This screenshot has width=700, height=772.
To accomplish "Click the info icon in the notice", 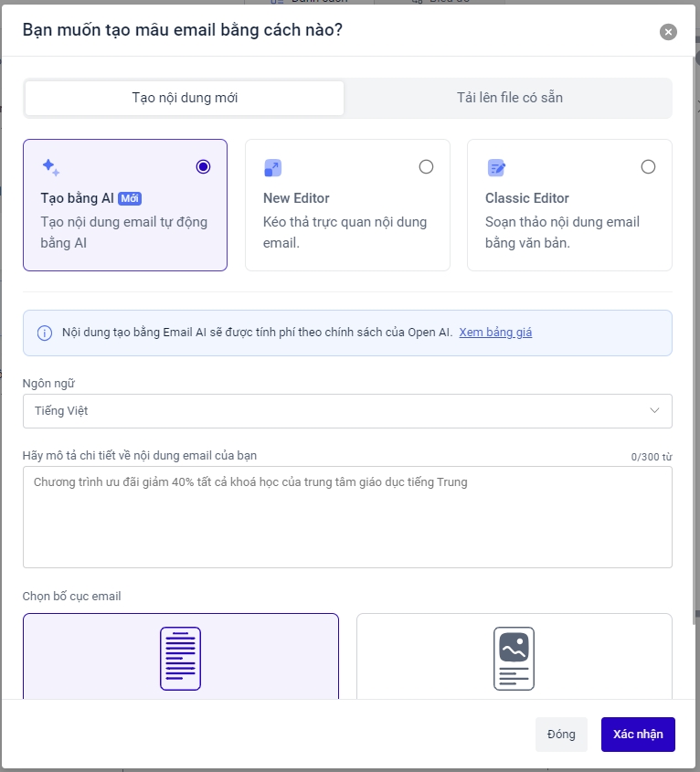I will tap(44, 333).
